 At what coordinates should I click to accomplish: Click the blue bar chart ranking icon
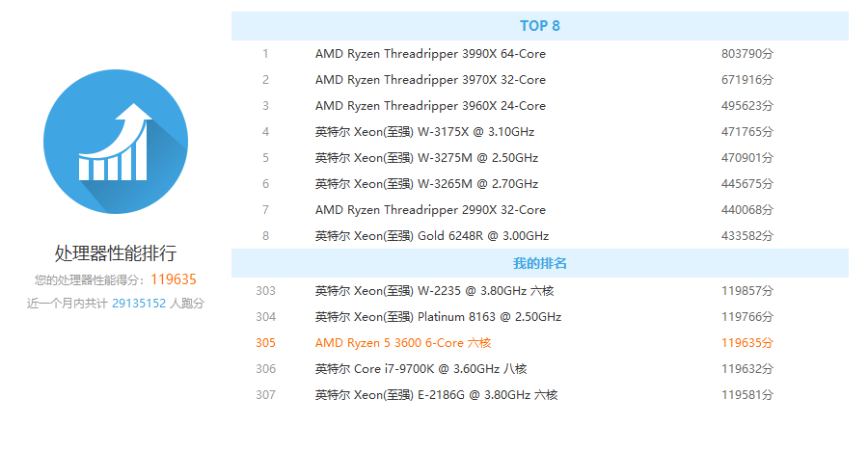point(115,142)
